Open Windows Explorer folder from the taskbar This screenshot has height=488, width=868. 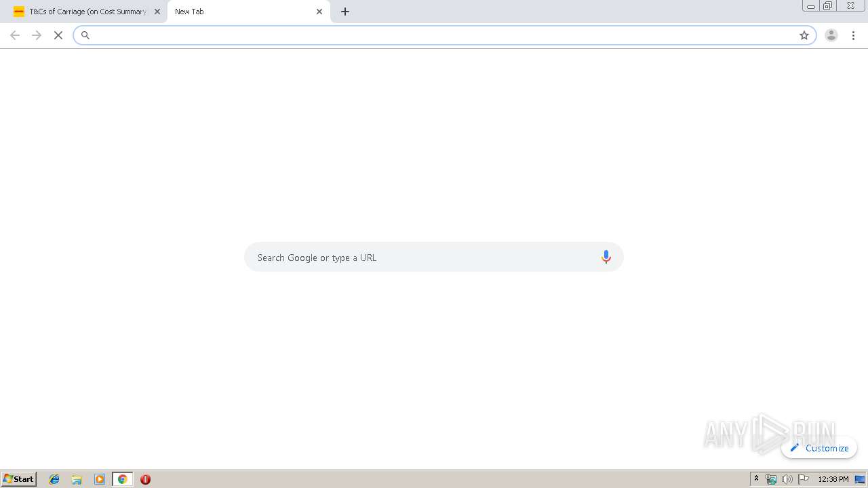77,479
